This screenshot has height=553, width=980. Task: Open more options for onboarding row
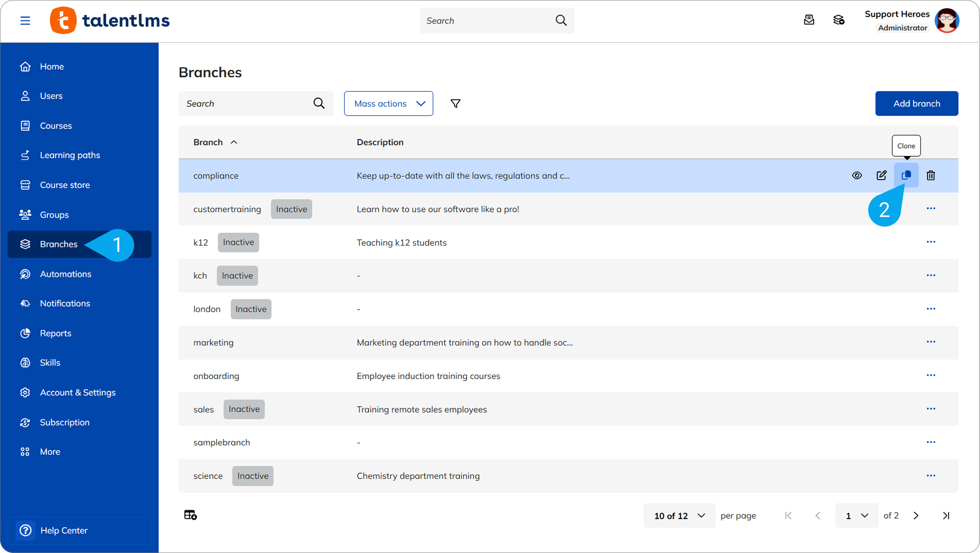931,375
